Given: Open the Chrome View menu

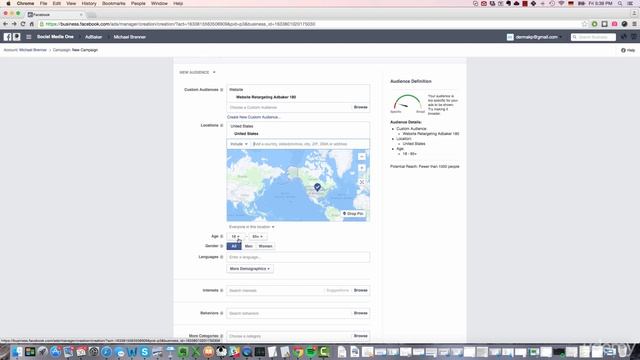Looking at the screenshot, I should tap(71, 3).
